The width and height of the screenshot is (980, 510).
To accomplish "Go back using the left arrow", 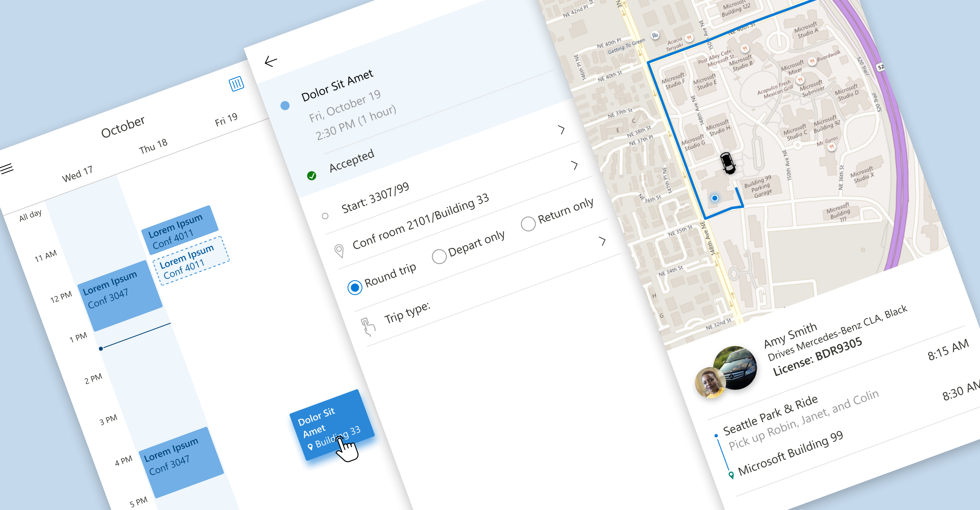I will [271, 61].
